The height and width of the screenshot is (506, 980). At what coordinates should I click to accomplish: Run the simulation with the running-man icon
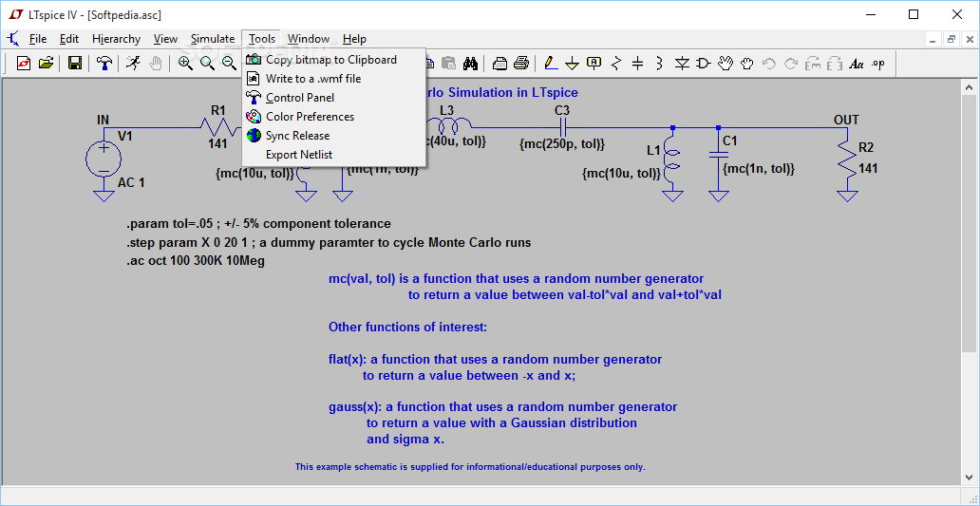pyautogui.click(x=133, y=63)
